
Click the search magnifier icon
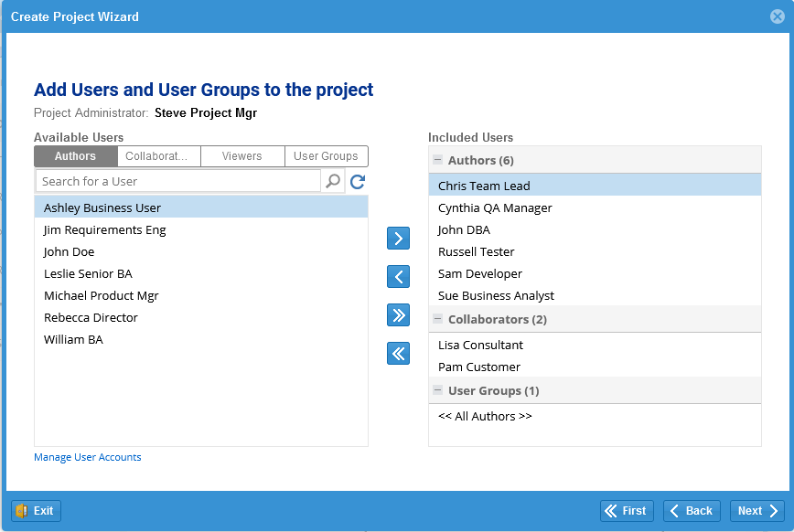[333, 181]
